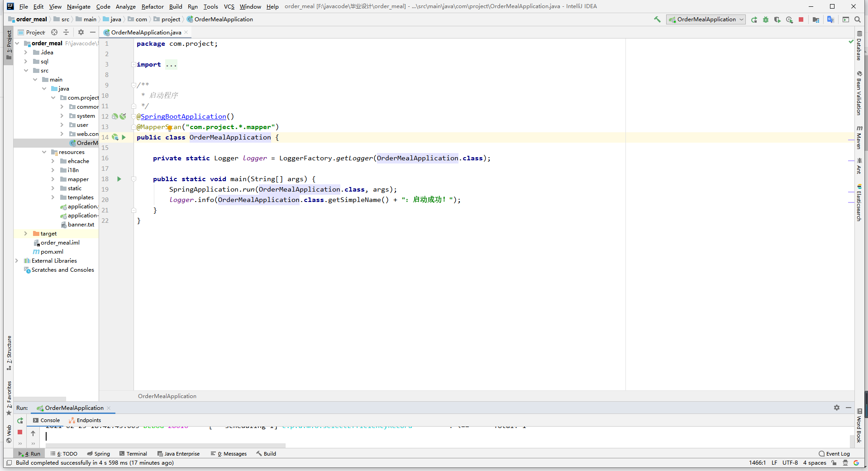Open Search Everywhere magnifier icon
868x471 pixels.
coord(857,19)
